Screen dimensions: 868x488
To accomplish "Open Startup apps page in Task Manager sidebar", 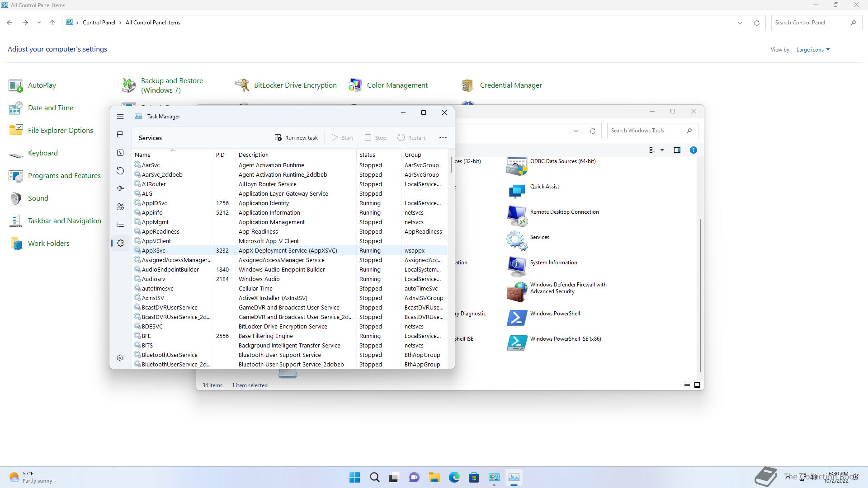I will 120,189.
